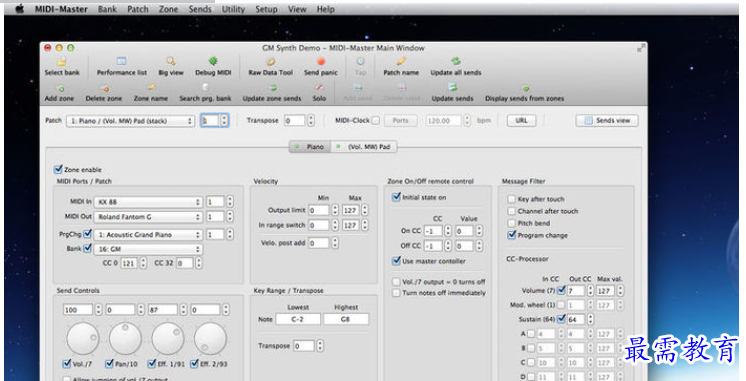Activate the Solo toolbar icon

(x=319, y=88)
